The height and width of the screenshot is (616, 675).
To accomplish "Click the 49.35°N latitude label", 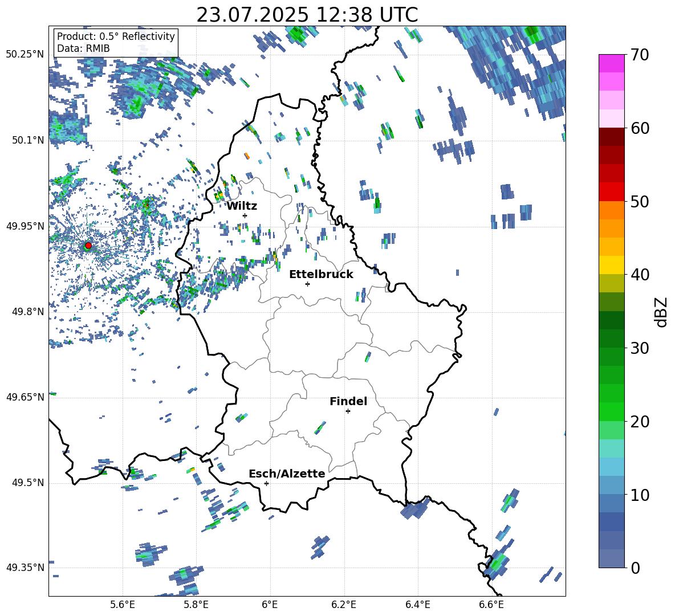I will point(25,568).
